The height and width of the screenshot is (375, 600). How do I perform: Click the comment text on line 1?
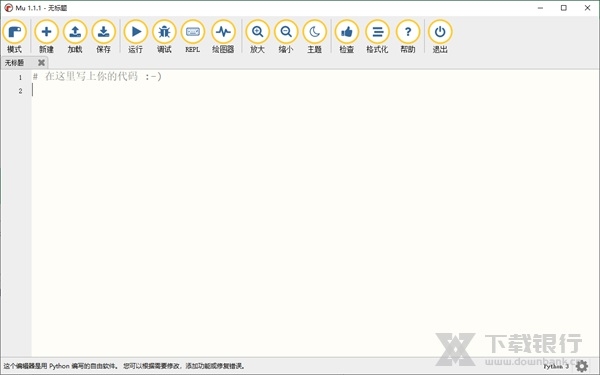[97, 77]
